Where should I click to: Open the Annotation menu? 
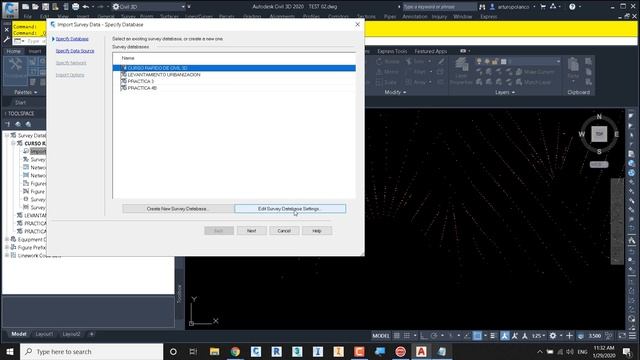pyautogui.click(x=415, y=17)
